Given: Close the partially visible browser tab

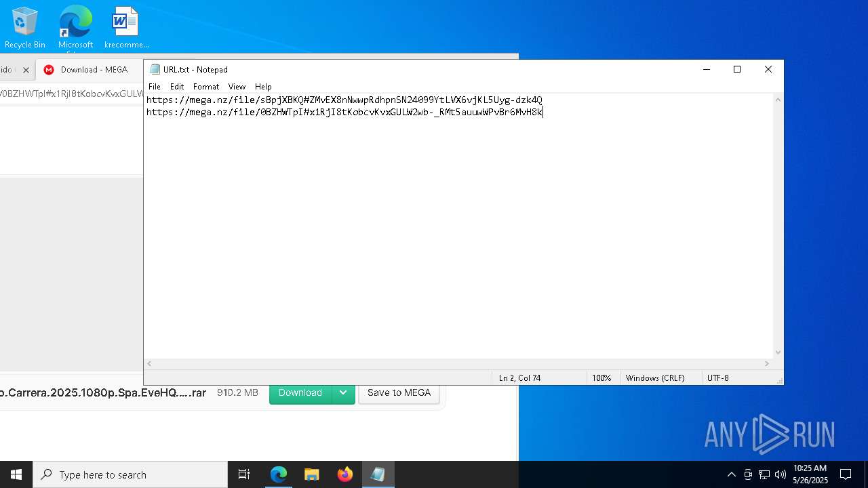Looking at the screenshot, I should coord(26,70).
